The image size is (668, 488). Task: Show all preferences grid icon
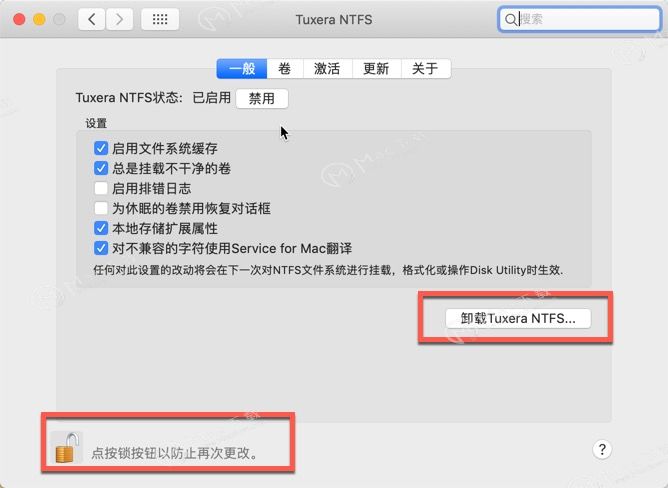160,19
